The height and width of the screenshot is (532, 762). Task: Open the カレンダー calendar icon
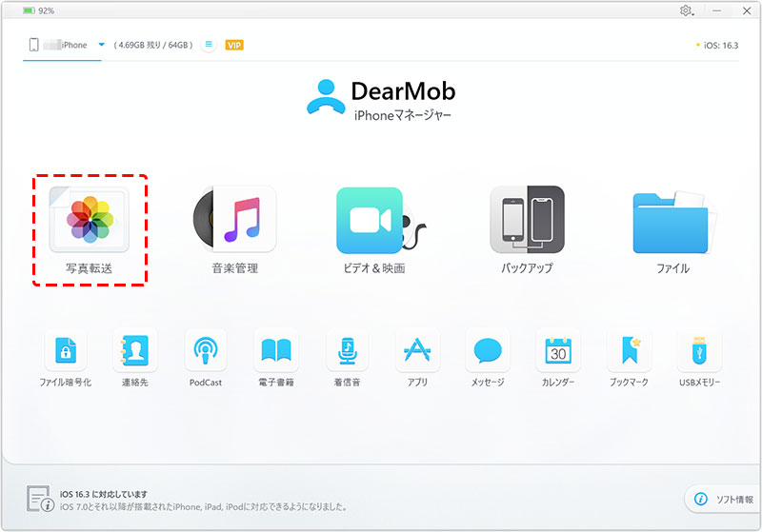coord(558,350)
